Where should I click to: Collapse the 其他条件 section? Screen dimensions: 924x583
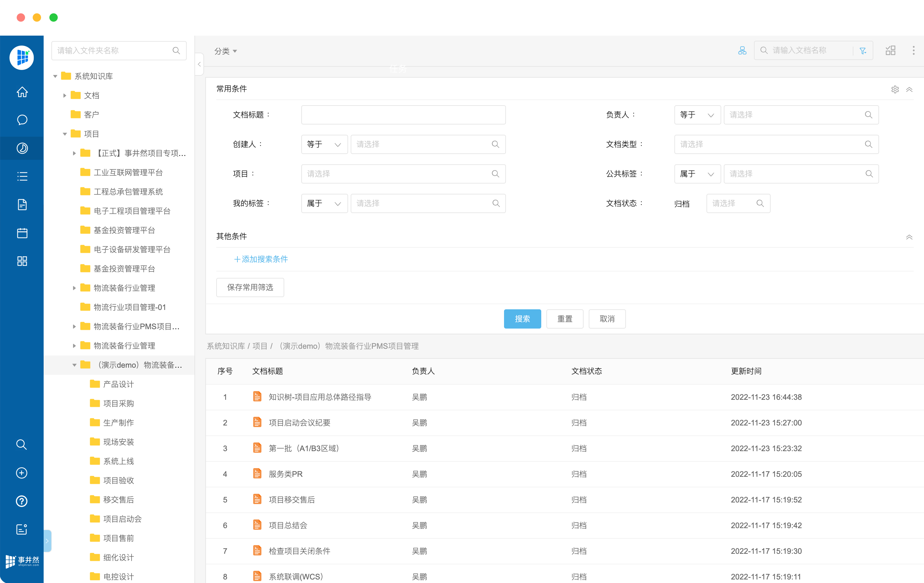(x=909, y=237)
